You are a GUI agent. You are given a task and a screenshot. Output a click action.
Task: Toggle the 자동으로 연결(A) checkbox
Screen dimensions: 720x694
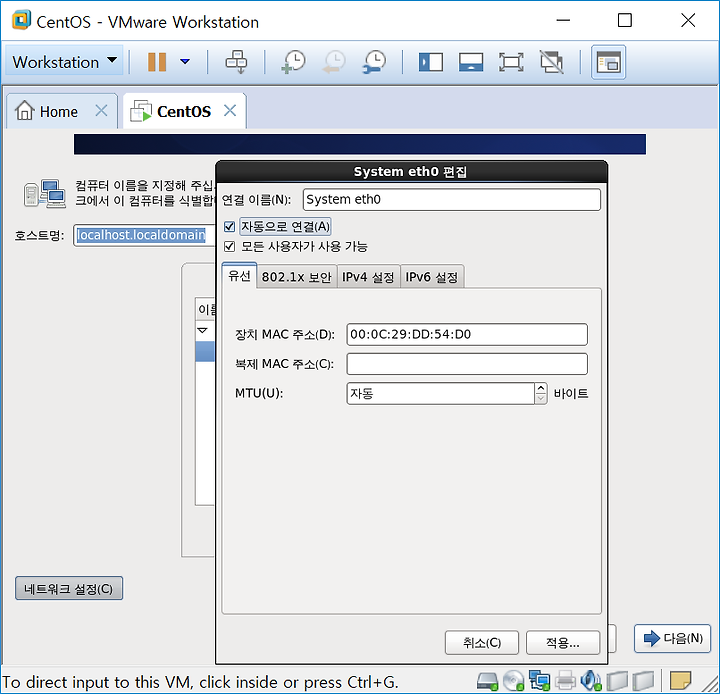pos(230,226)
